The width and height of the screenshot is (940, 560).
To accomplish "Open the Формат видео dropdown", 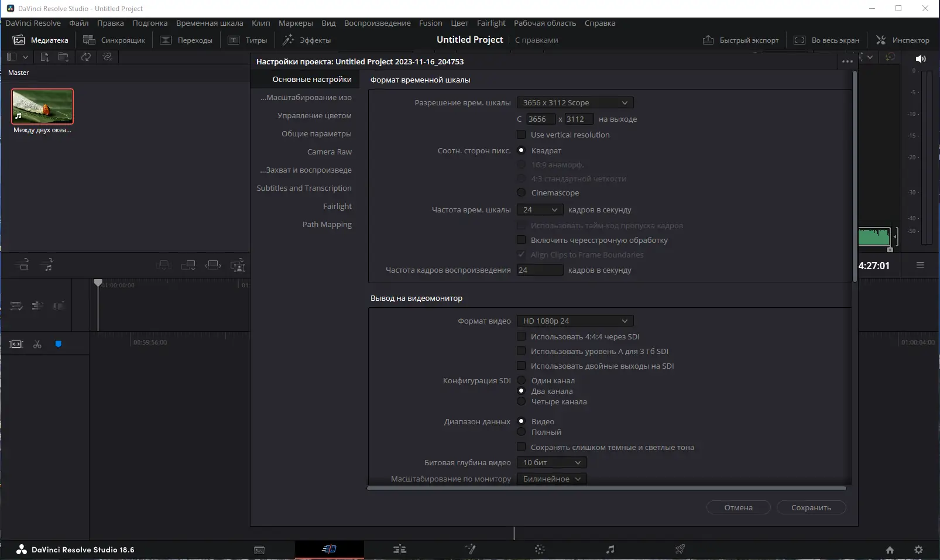I will click(x=575, y=321).
